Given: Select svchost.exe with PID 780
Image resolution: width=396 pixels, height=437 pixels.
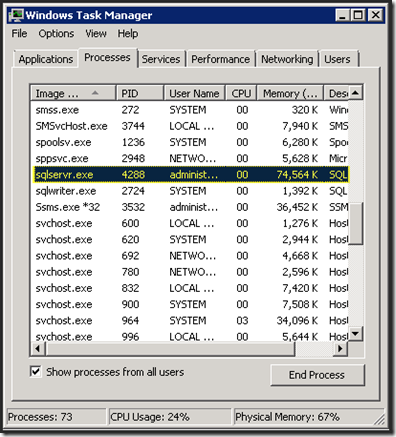Looking at the screenshot, I should click(189, 272).
